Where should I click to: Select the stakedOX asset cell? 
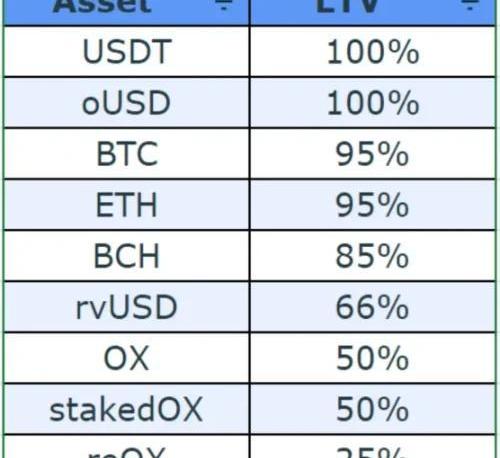click(x=126, y=410)
